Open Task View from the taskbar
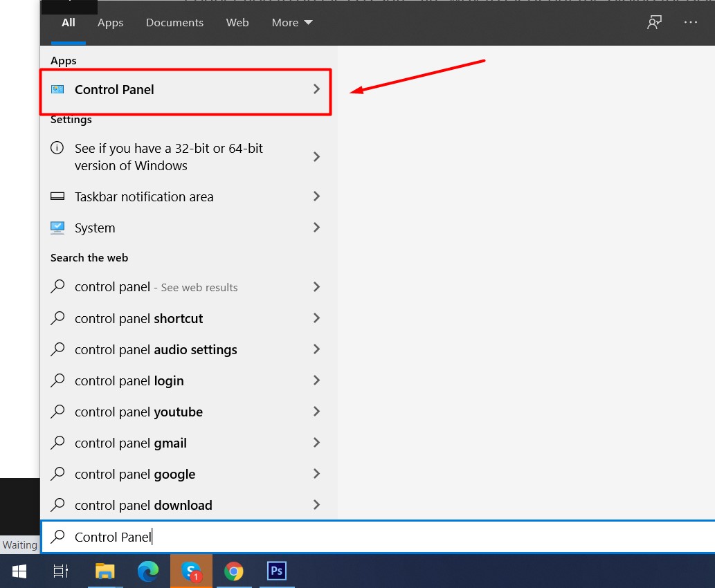715x588 pixels. pos(61,571)
